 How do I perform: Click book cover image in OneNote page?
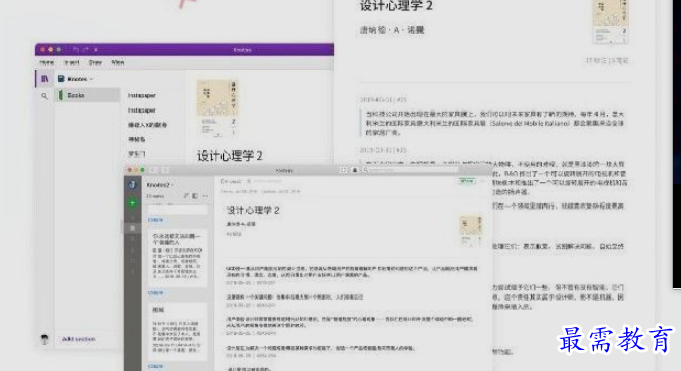click(x=217, y=108)
